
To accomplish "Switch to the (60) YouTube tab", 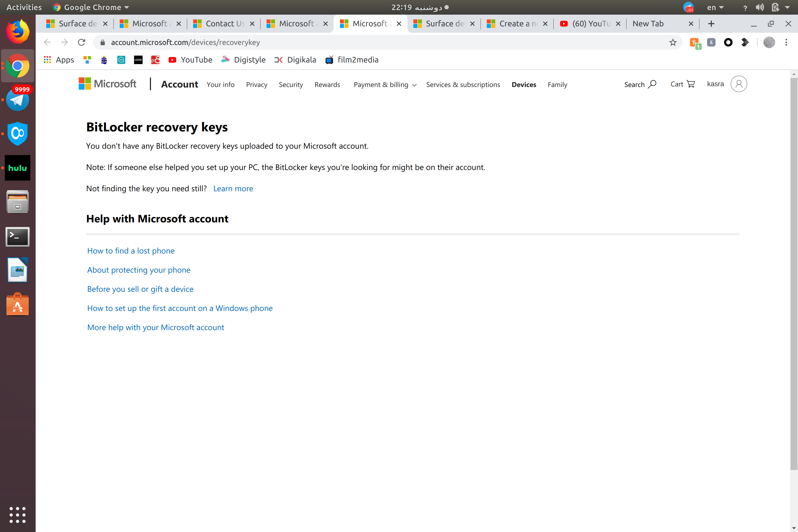I will tap(590, 23).
